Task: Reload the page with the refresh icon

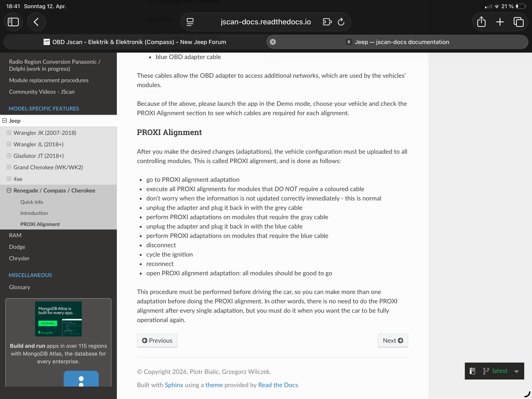Action: click(x=341, y=22)
